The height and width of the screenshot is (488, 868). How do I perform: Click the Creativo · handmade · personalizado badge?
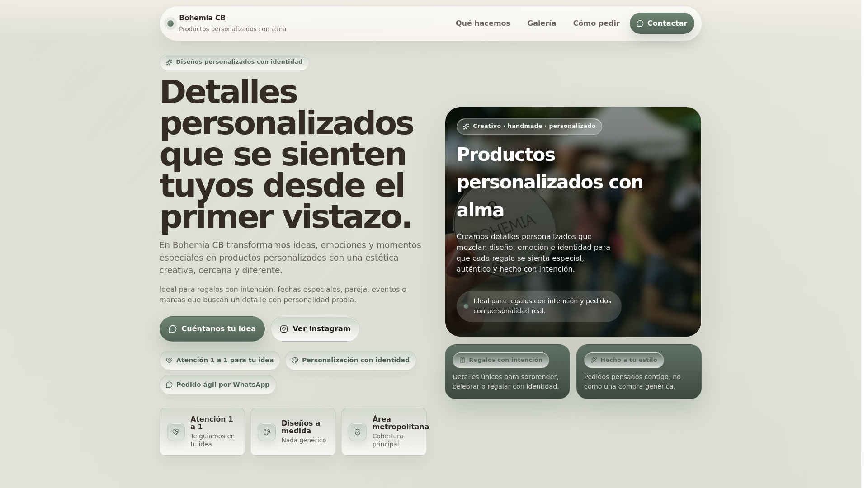529,127
